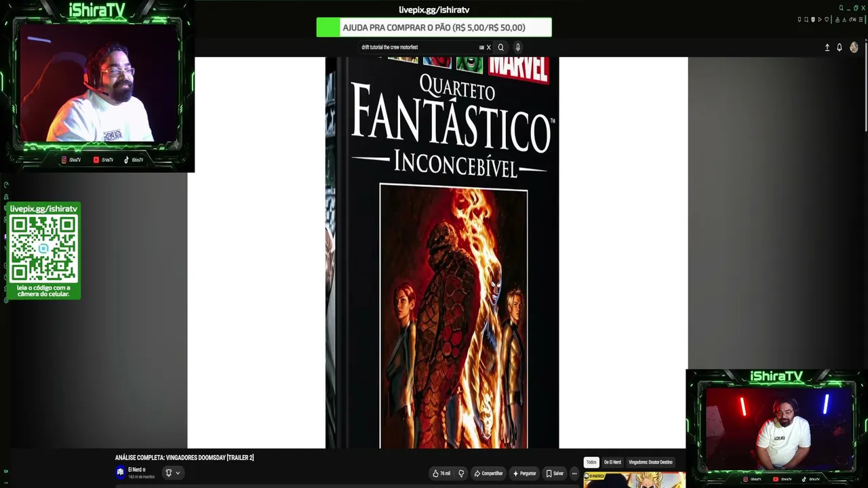Open the recommended video thumbnail below chips

click(634, 480)
